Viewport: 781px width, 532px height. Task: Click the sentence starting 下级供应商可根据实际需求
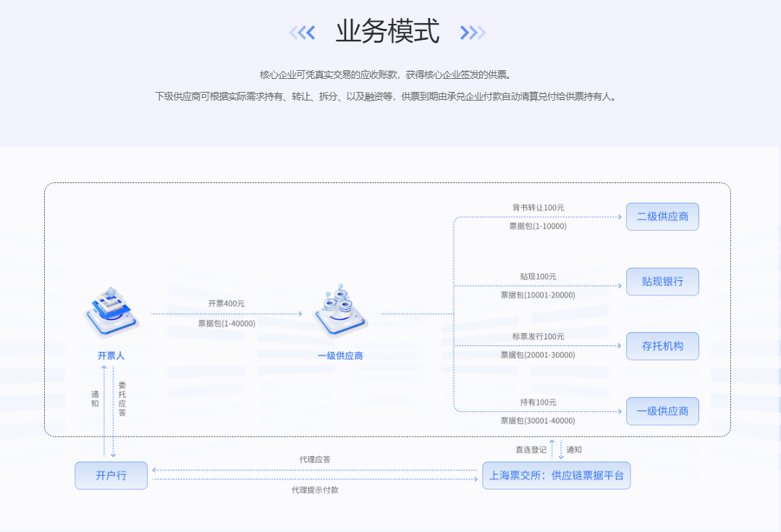[387, 97]
